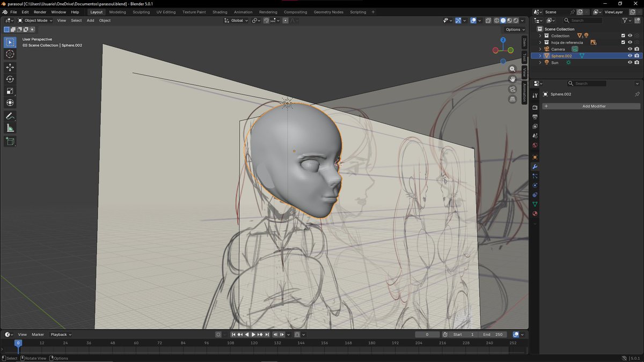The image size is (644, 362).
Task: Select the Rotate tool
Action: tap(10, 79)
